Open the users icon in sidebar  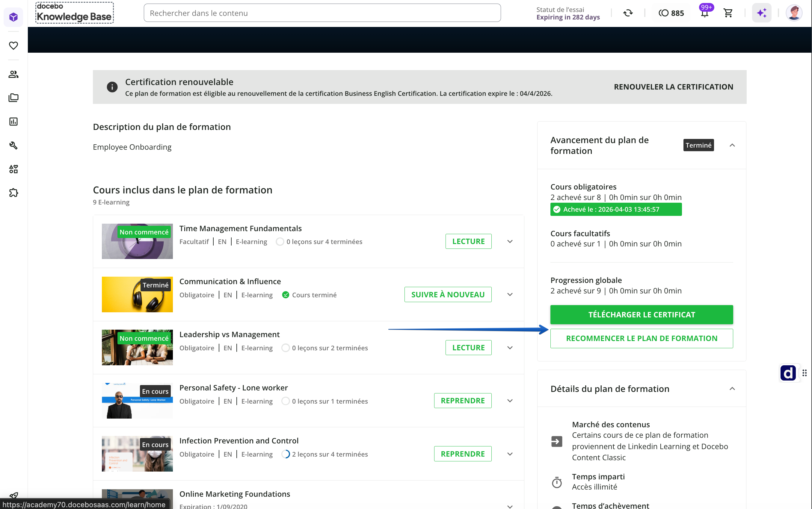coord(13,74)
